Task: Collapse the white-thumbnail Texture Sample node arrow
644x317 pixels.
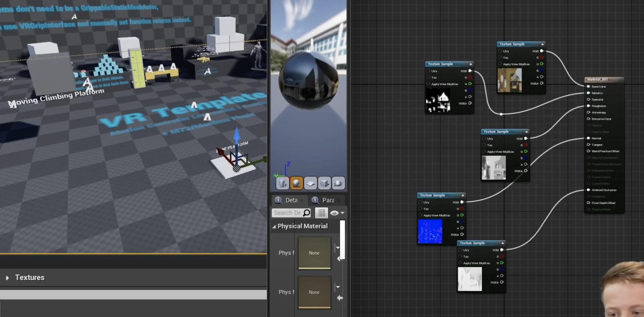Action: coord(503,243)
